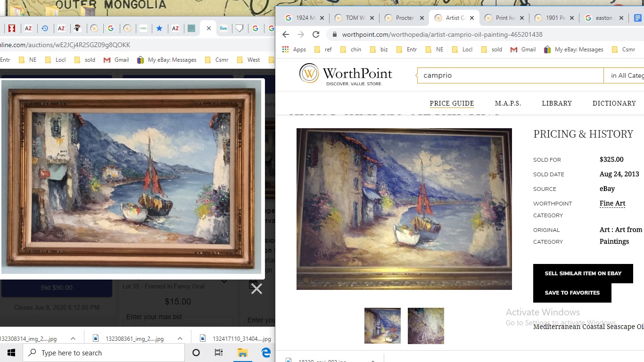Screen dimensions: 644x362
Task: Open M.A.P.S. in WorthPoint navigation
Action: coord(508,103)
